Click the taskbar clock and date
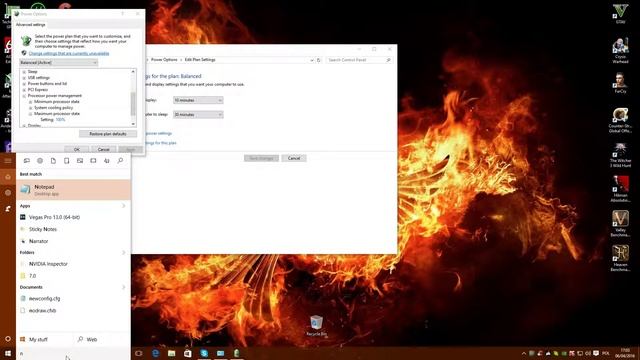Screen dimensions: 640x360 [625, 353]
